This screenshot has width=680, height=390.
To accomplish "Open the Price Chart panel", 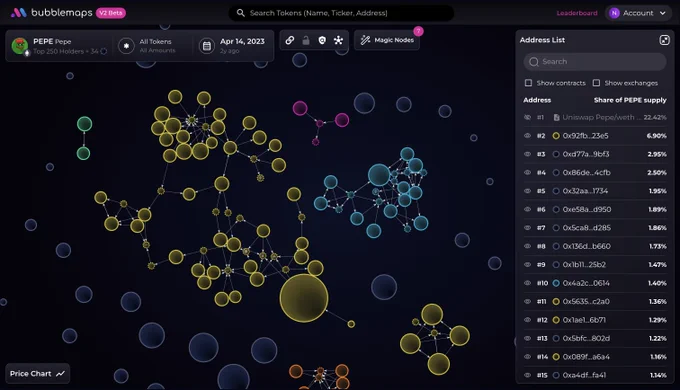I will pyautogui.click(x=37, y=374).
